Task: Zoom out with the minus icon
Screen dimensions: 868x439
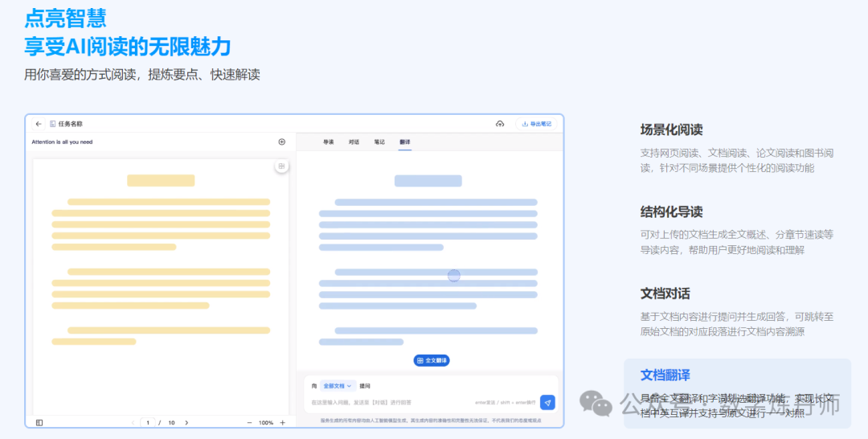Action: pos(249,422)
